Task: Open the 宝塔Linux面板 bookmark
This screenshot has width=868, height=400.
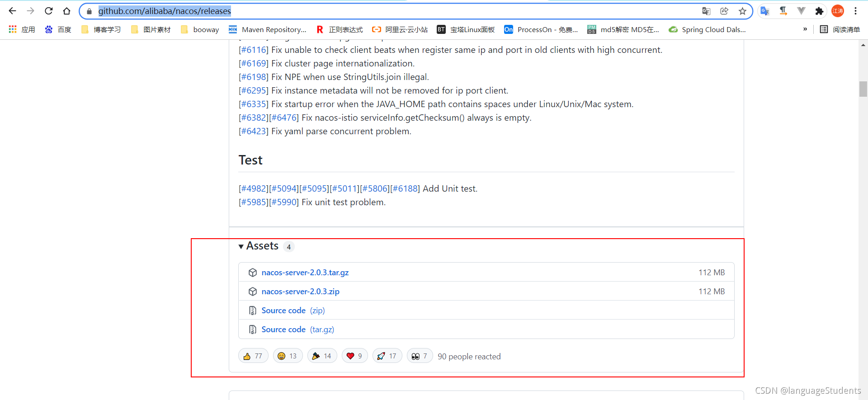Action: pyautogui.click(x=466, y=29)
